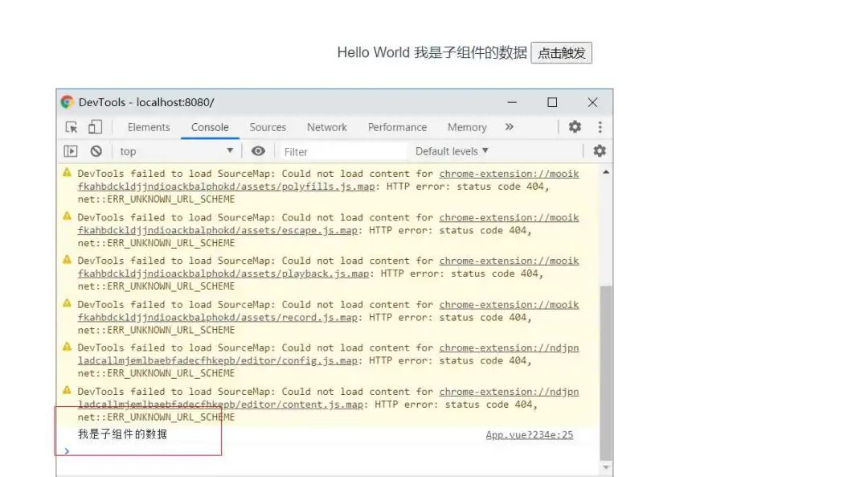Open console settings gear beside Default levels
Viewport: 868px width, 477px height.
(x=600, y=150)
